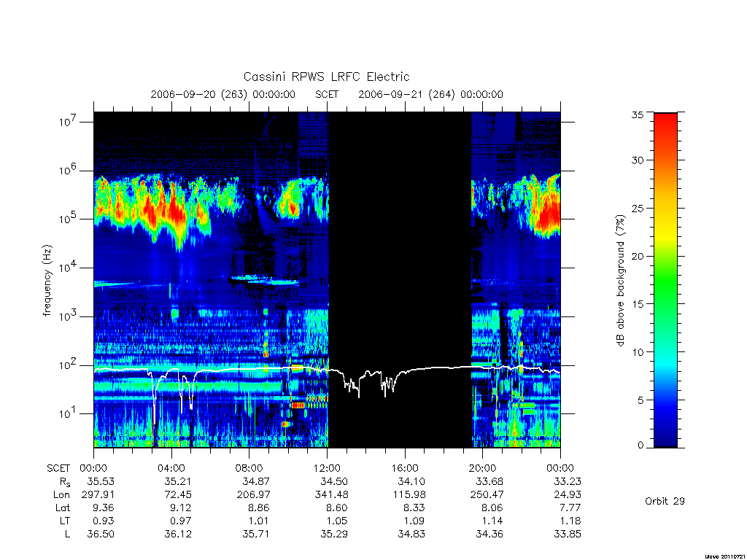Click the 10^4 frequency tick label

68,268
